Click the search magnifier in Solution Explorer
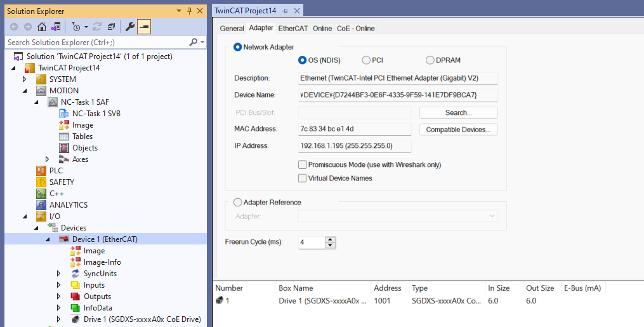Image resolution: width=644 pixels, height=327 pixels. (194, 42)
